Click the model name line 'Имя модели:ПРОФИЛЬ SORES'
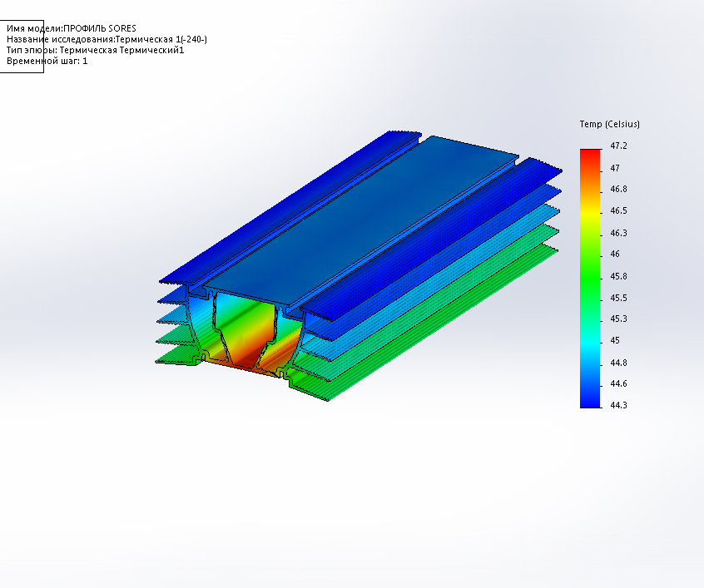704x588 pixels. point(72,28)
